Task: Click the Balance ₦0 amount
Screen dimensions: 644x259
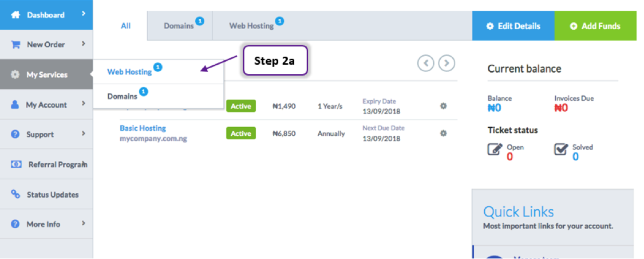Action: point(495,108)
